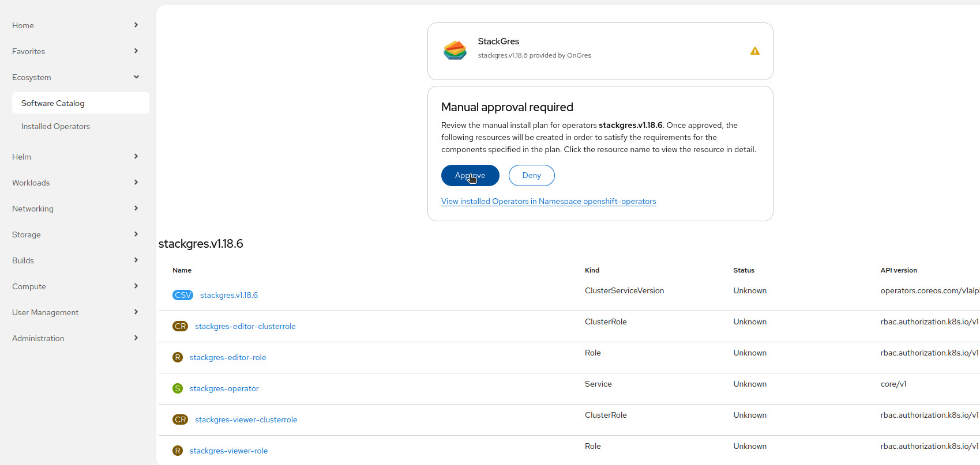
Task: Click the StackGres operator logo icon
Action: (455, 51)
